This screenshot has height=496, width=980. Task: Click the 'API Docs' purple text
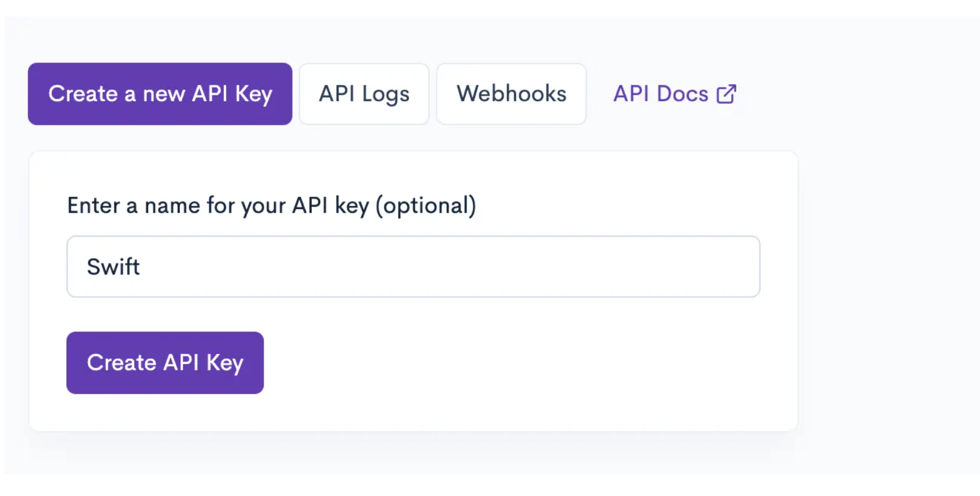pyautogui.click(x=660, y=94)
